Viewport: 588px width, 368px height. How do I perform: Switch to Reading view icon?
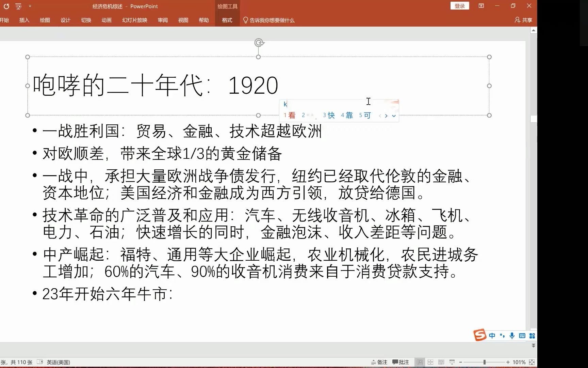coord(441,362)
